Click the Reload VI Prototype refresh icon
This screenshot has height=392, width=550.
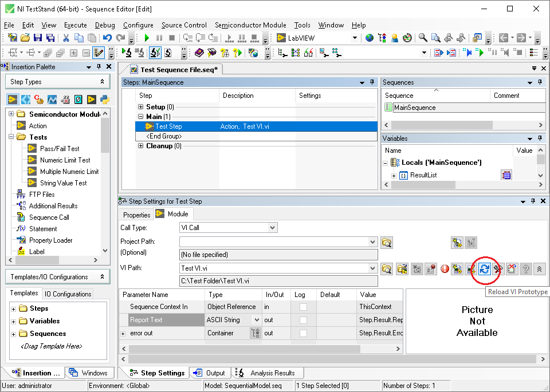pyautogui.click(x=485, y=269)
